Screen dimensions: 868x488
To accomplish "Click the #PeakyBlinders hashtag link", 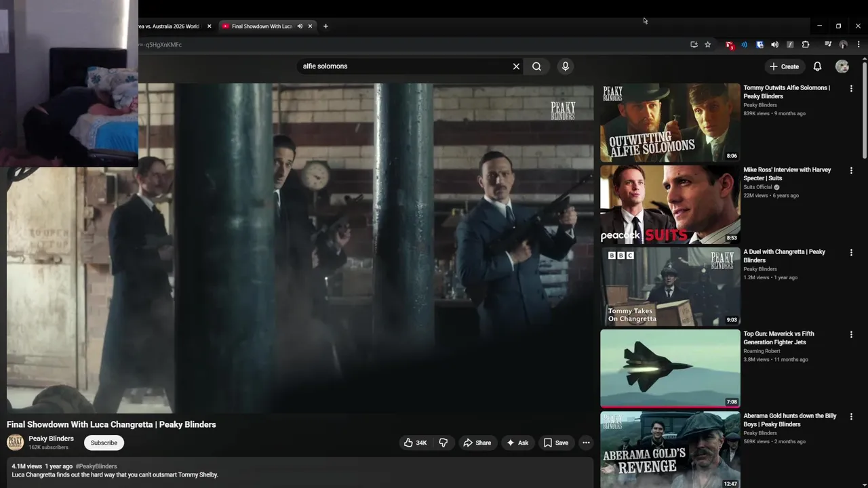I will [x=96, y=466].
